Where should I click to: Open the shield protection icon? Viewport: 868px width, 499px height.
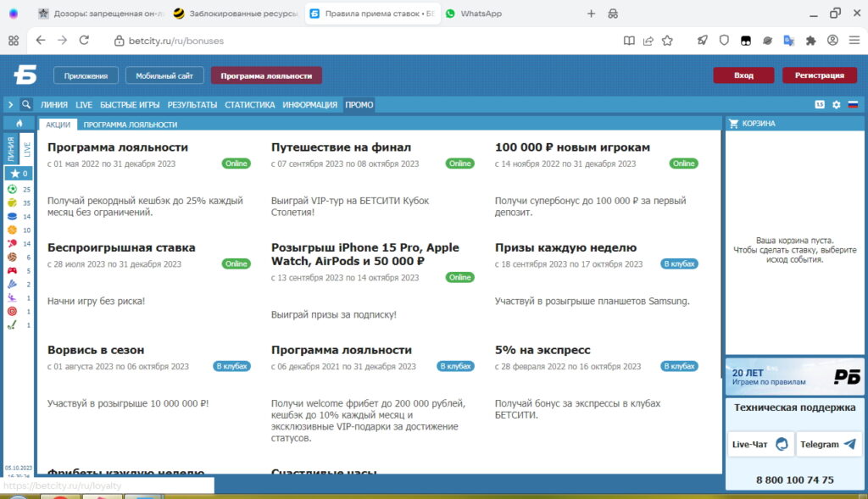[x=724, y=41]
